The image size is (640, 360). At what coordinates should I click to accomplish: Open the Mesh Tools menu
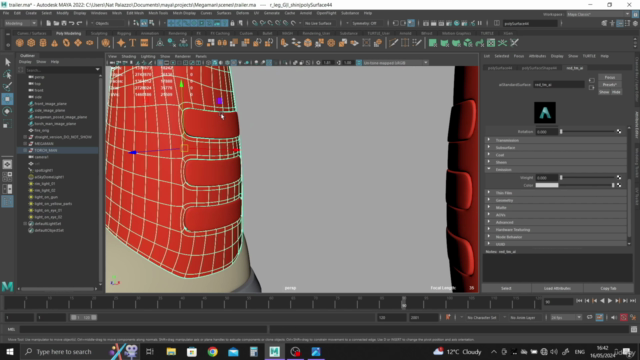pyautogui.click(x=158, y=13)
